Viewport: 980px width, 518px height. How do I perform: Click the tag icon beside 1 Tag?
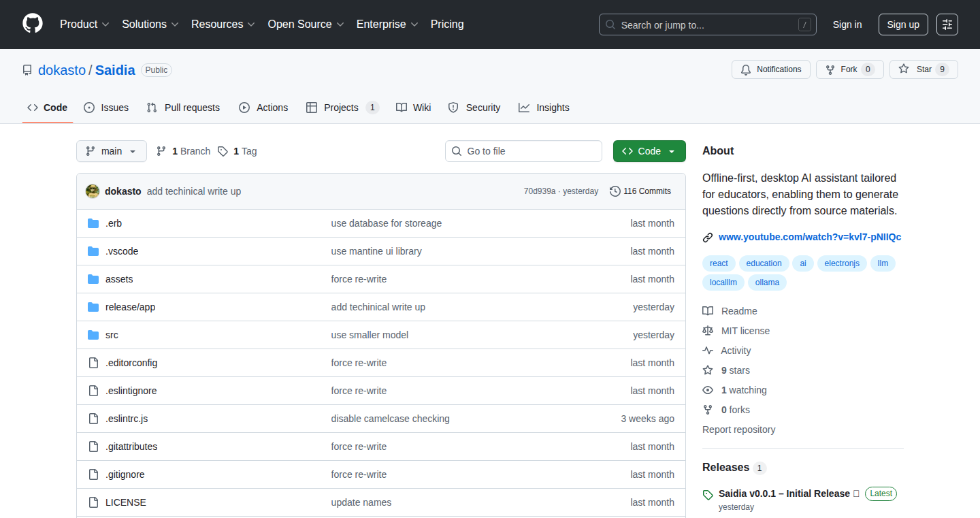[x=223, y=151]
